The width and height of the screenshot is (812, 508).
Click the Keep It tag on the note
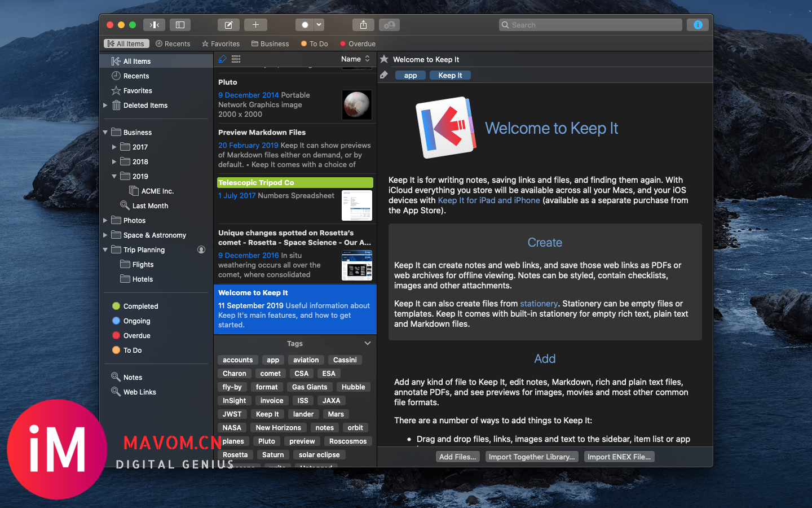(x=450, y=75)
